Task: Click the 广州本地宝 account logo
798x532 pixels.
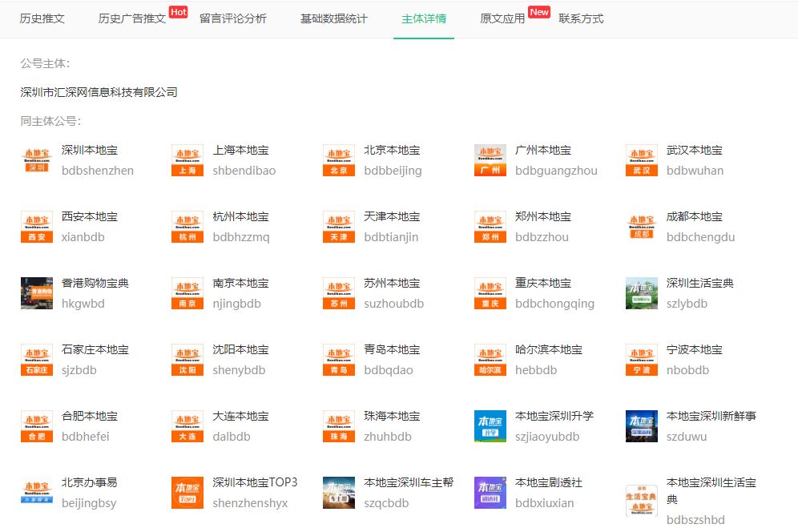Action: coord(490,160)
